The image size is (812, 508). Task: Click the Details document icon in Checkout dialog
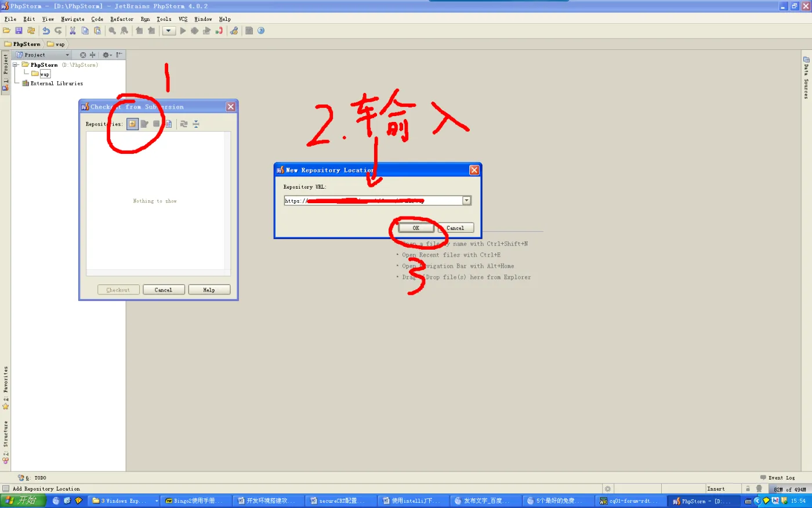pos(168,124)
